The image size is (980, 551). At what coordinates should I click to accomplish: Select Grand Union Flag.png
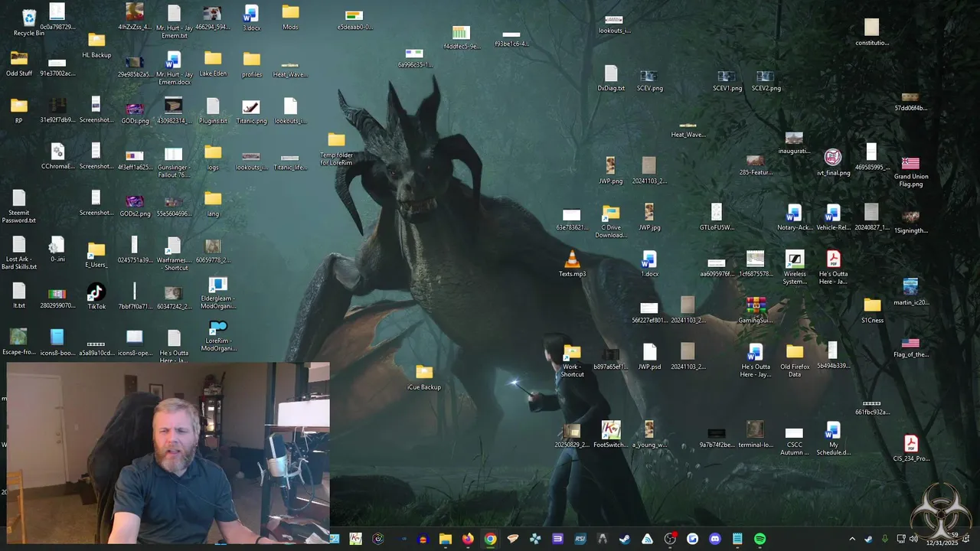point(911,171)
